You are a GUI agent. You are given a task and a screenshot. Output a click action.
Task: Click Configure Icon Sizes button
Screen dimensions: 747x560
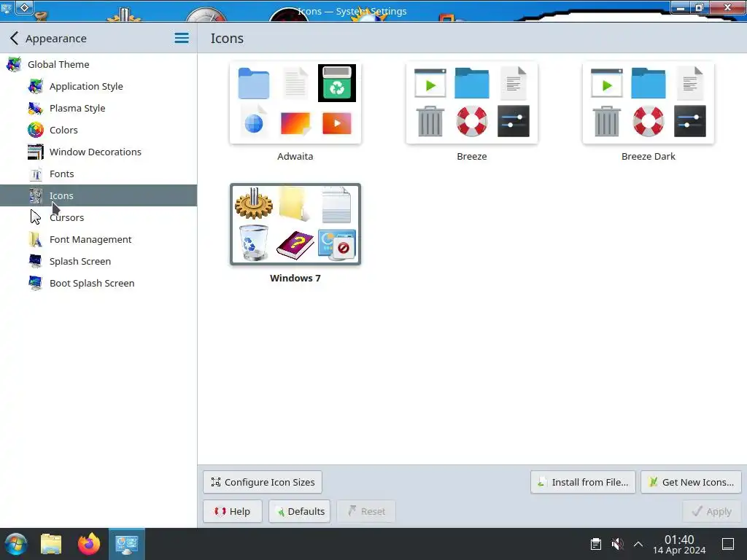[263, 483]
